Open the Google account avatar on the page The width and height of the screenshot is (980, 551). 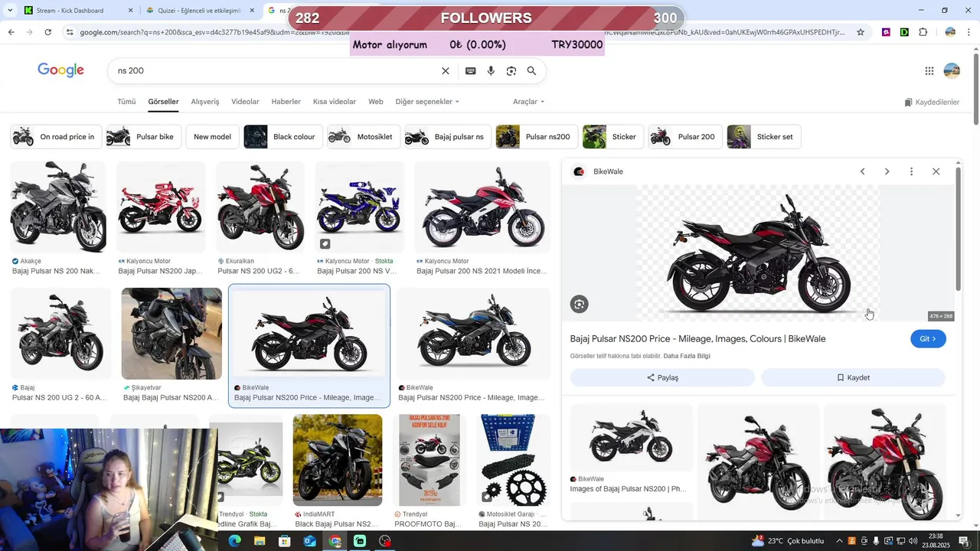[952, 71]
